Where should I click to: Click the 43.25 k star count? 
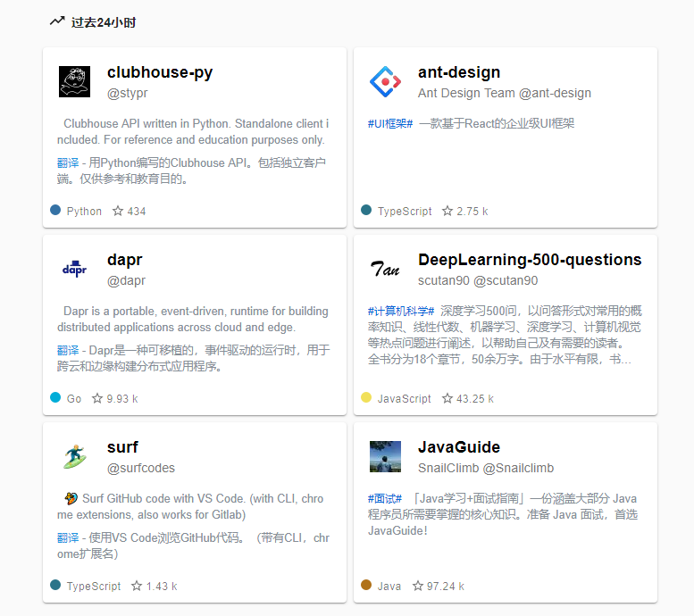[475, 399]
